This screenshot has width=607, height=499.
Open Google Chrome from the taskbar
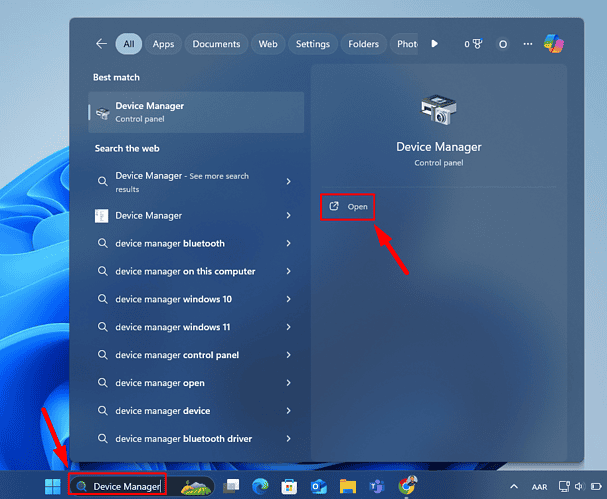pyautogui.click(x=406, y=485)
